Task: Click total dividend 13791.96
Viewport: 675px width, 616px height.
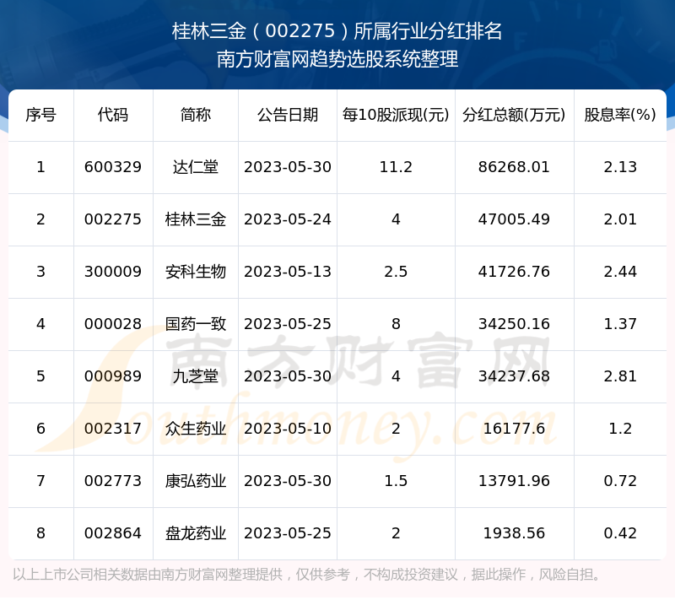Action: pyautogui.click(x=514, y=481)
